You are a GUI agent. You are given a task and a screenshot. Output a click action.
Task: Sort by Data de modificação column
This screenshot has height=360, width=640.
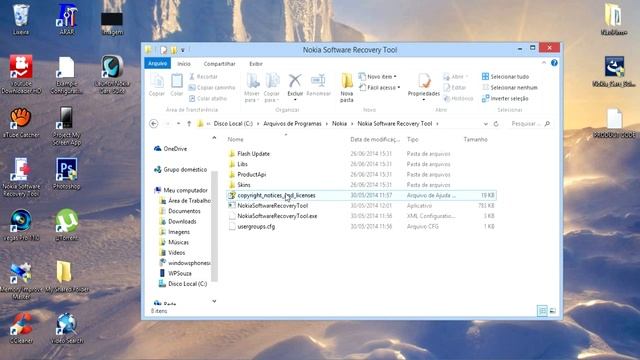[x=375, y=140]
